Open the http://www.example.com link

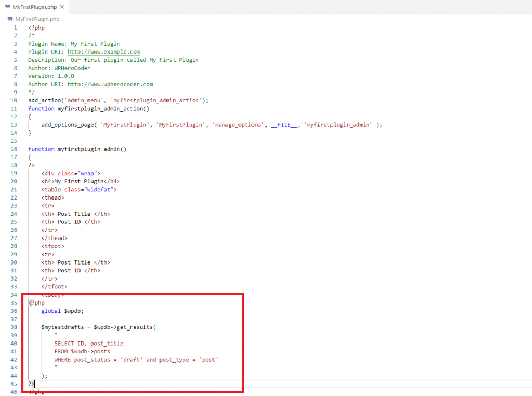pos(103,52)
